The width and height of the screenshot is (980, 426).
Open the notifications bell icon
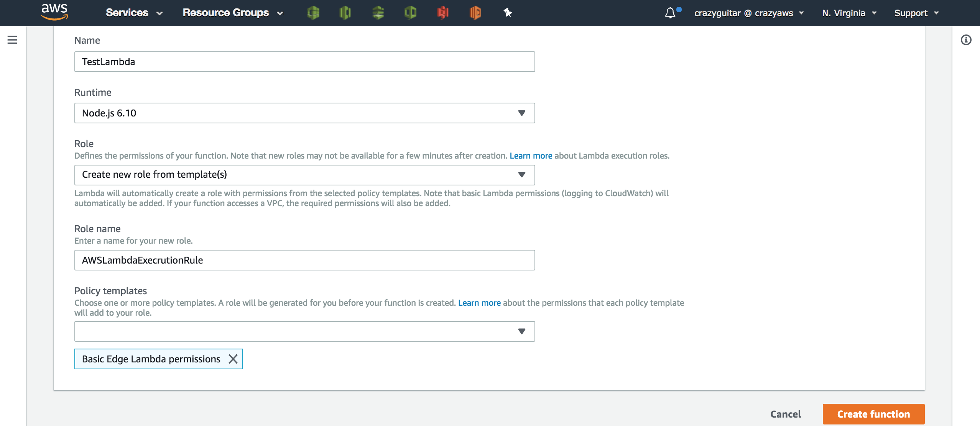[670, 13]
